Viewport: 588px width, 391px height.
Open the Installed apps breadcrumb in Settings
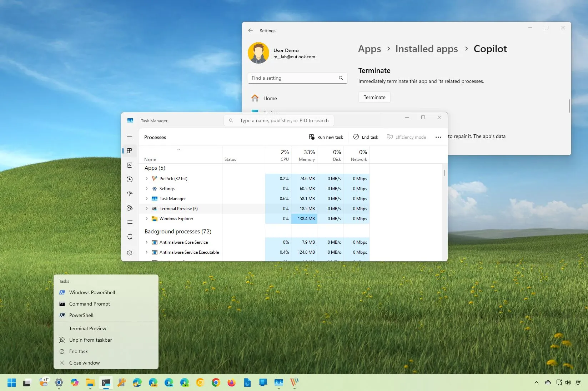(427, 49)
